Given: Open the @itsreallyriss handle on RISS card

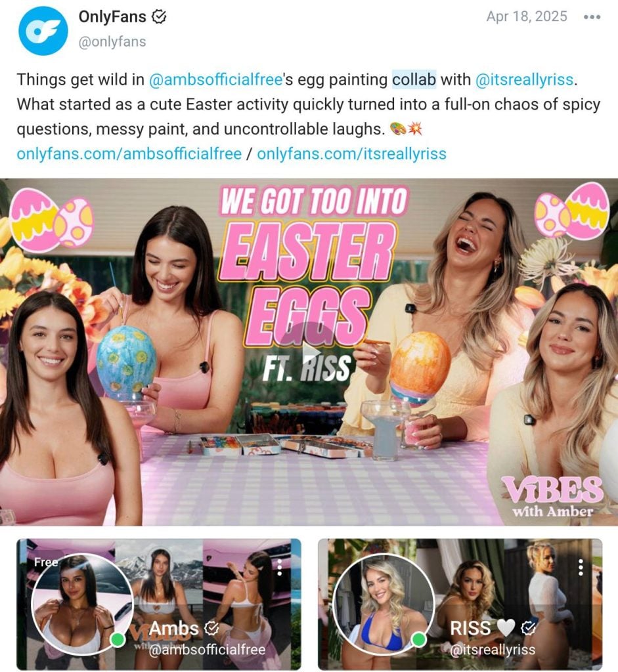Looking at the screenshot, I should pyautogui.click(x=493, y=650).
